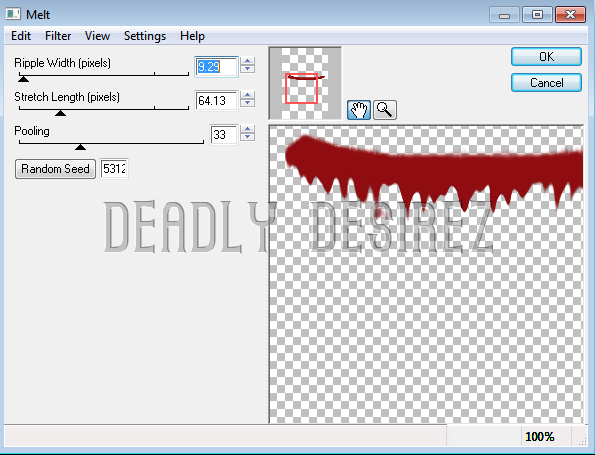Click the OK button
Viewport: 595px width, 455px height.
[x=546, y=57]
